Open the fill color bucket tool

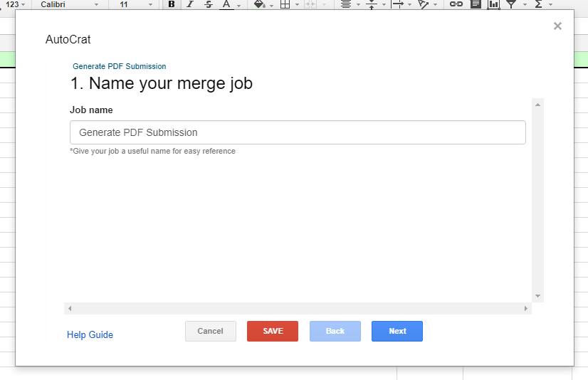(x=260, y=4)
